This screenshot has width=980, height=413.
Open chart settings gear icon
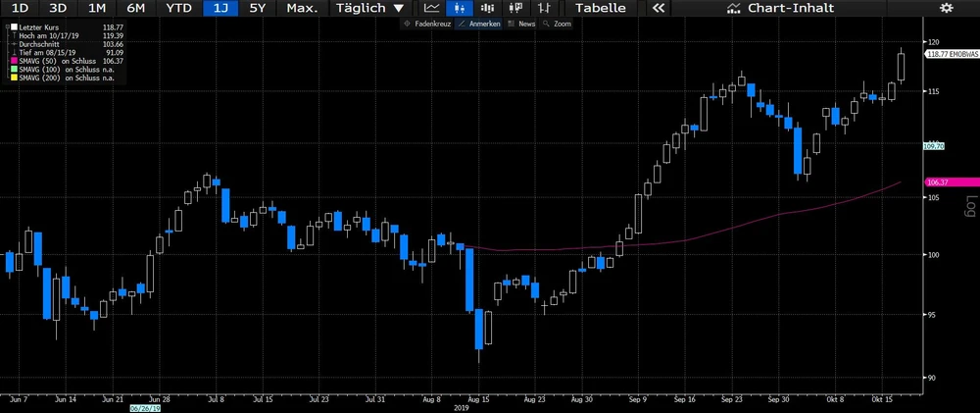[x=945, y=8]
